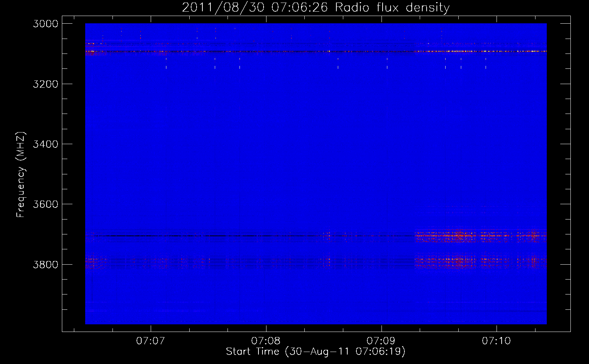This screenshot has width=589, height=364.
Task: Click the 07:09 time axis label
Action: (381, 341)
